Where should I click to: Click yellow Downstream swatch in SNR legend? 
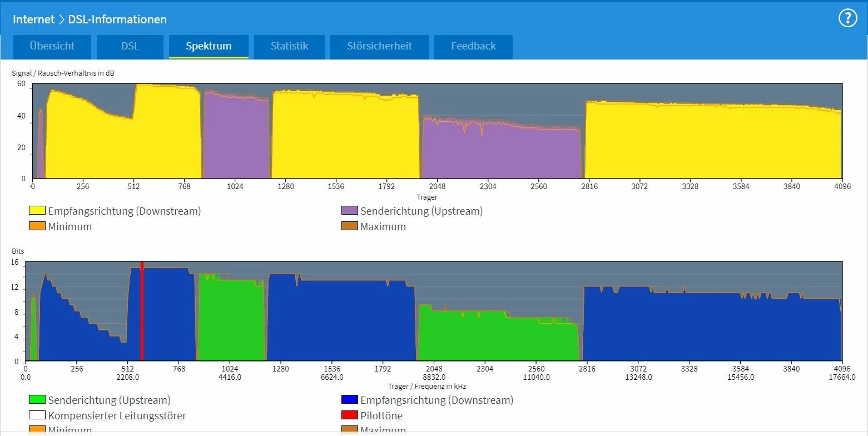(37, 211)
